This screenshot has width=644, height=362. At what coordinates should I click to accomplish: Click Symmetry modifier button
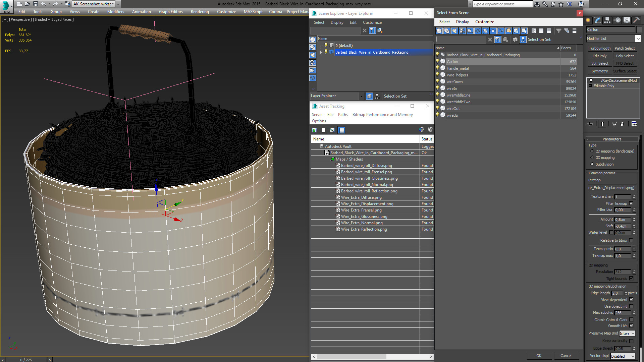[x=599, y=71]
